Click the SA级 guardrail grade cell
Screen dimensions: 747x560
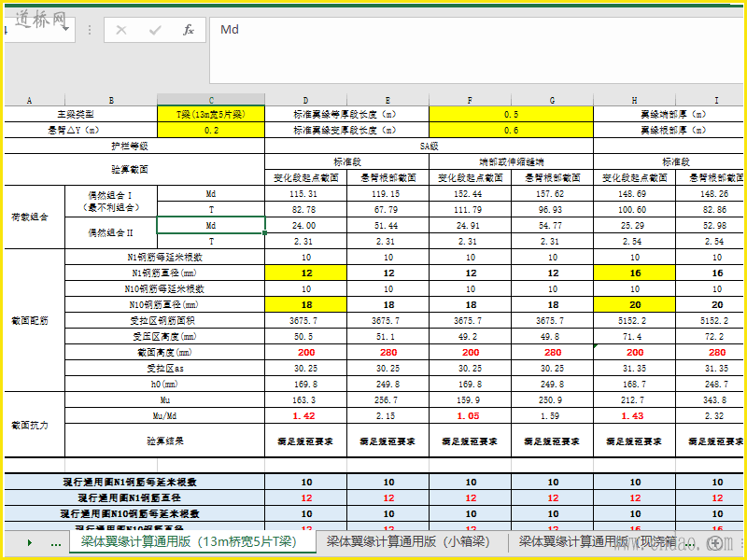pyautogui.click(x=430, y=146)
